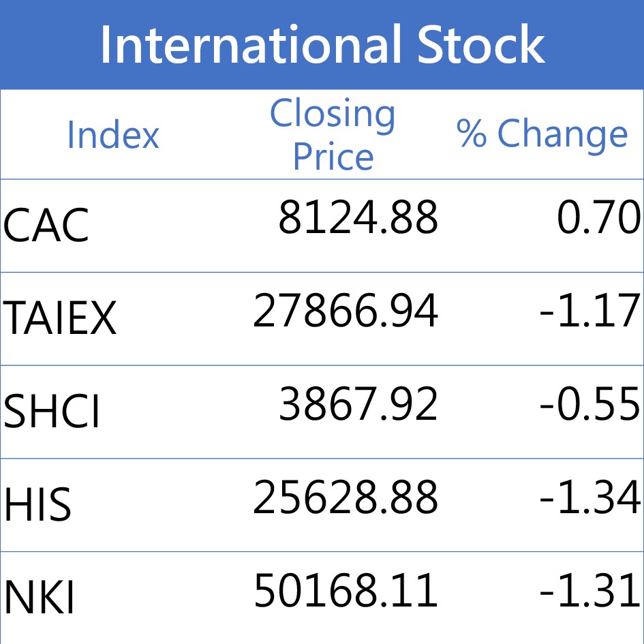Select SHCI closing price 3867.92
Screen dimensions: 644x644
[x=358, y=405]
